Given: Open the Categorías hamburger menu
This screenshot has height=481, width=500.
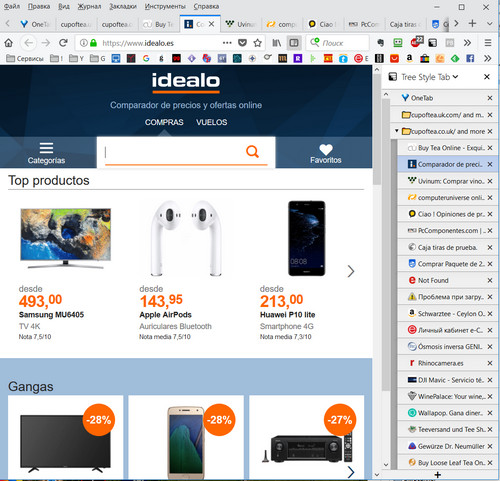Looking at the screenshot, I should [46, 148].
